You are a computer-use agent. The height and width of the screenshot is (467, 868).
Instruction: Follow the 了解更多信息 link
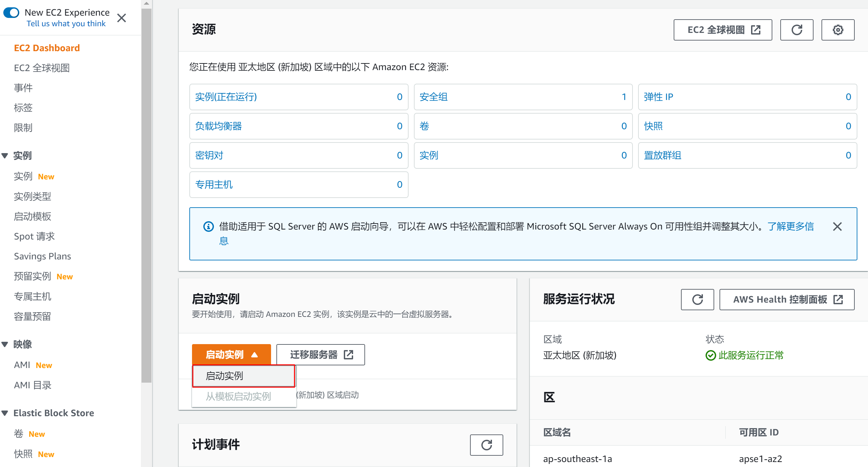[x=791, y=227]
